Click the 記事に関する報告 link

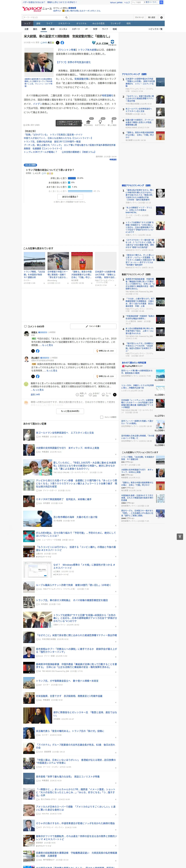pos(32,125)
